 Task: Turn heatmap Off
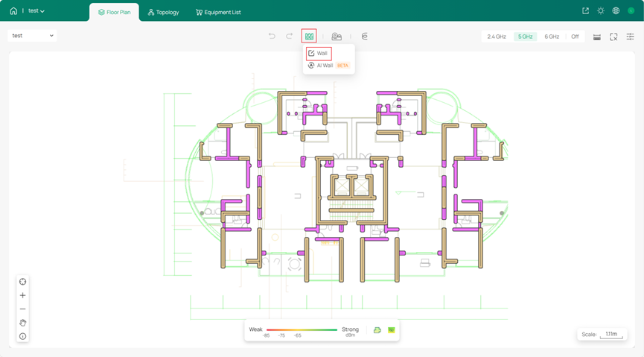(x=575, y=37)
